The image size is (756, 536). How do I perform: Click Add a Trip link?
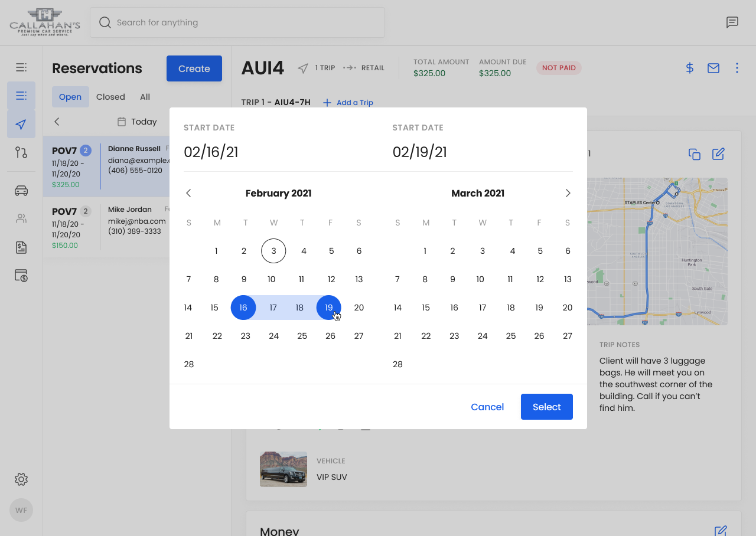click(348, 102)
